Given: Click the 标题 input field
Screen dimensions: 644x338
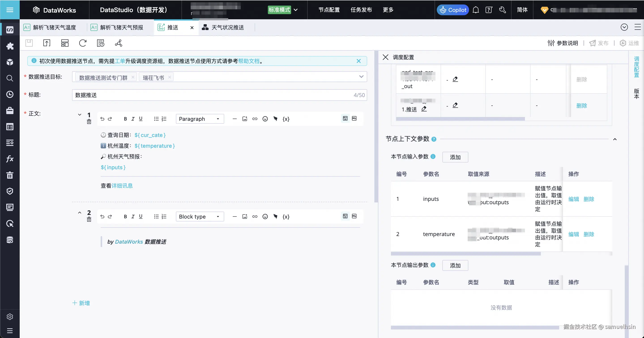Looking at the screenshot, I should pyautogui.click(x=213, y=95).
